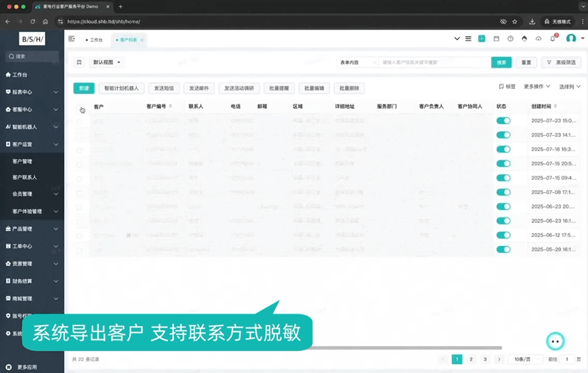This screenshot has width=588, height=373.
Task: Toggle status switch for 2025-07-23 15:0 row
Action: pyautogui.click(x=503, y=120)
